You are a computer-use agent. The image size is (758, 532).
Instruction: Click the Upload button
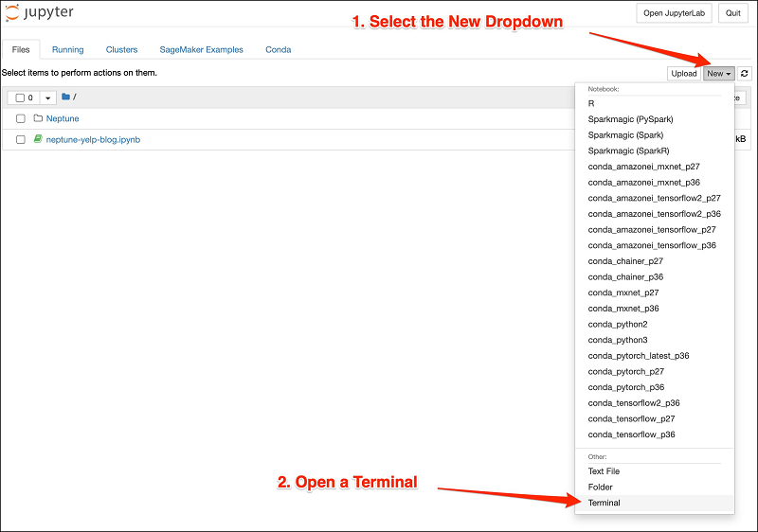click(x=683, y=74)
